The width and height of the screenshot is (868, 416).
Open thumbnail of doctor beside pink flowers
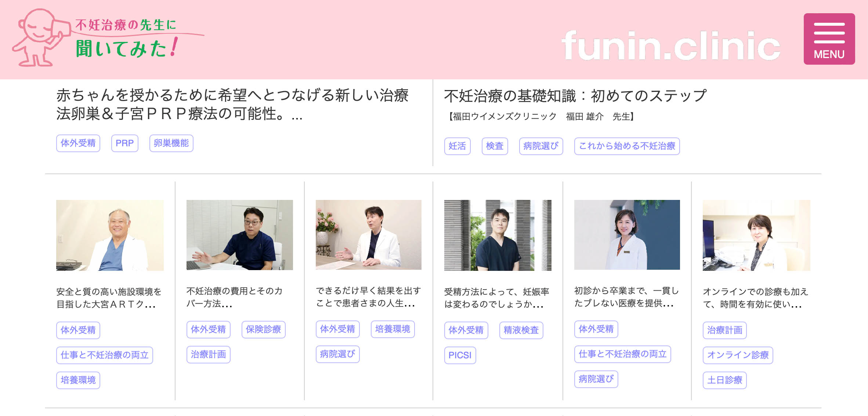tap(368, 235)
